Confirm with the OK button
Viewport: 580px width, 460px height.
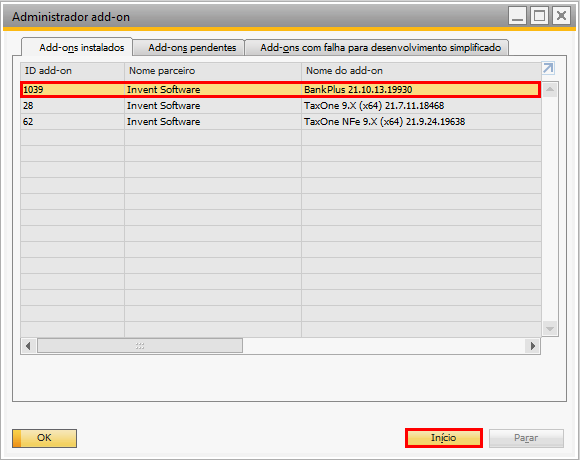pyautogui.click(x=44, y=438)
